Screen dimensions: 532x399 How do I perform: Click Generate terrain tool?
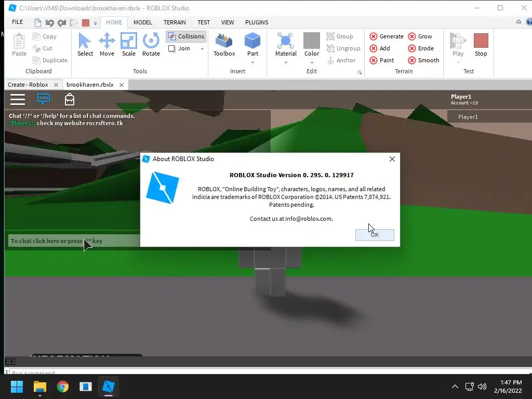point(387,36)
